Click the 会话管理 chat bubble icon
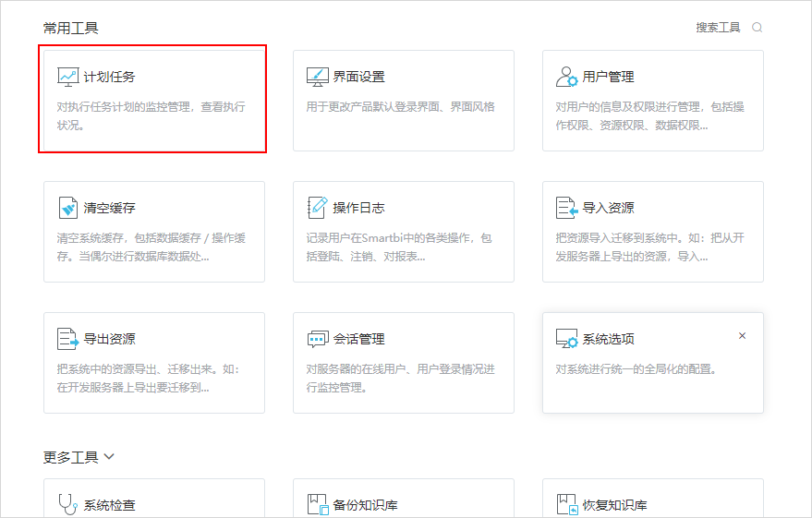The image size is (812, 518). [318, 340]
